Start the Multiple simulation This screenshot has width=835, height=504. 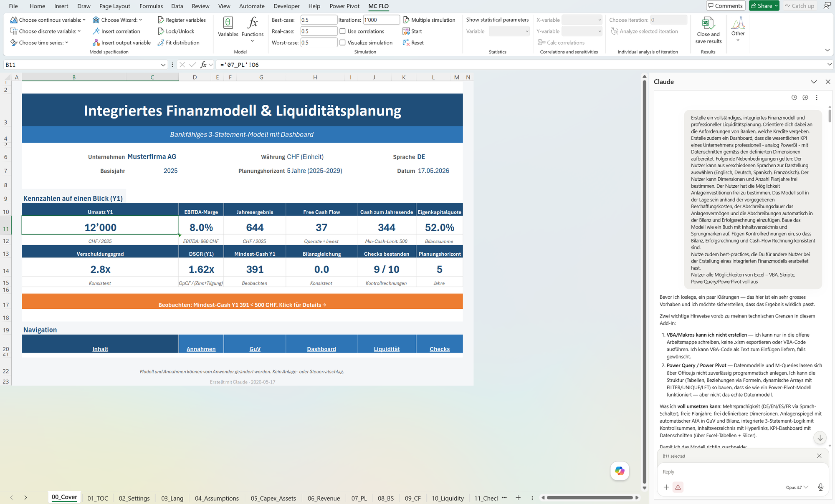coord(429,20)
